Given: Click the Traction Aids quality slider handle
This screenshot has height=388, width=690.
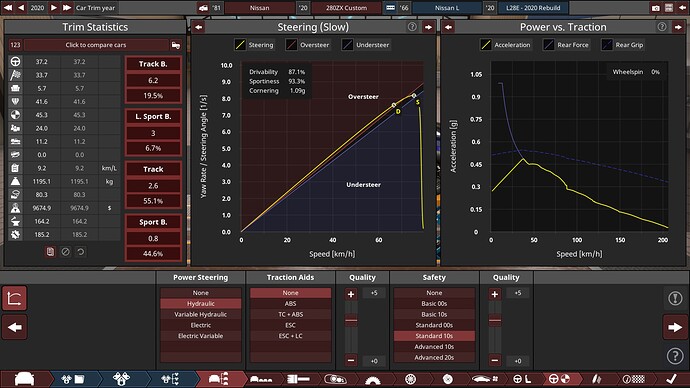Looking at the screenshot, I should pos(351,320).
